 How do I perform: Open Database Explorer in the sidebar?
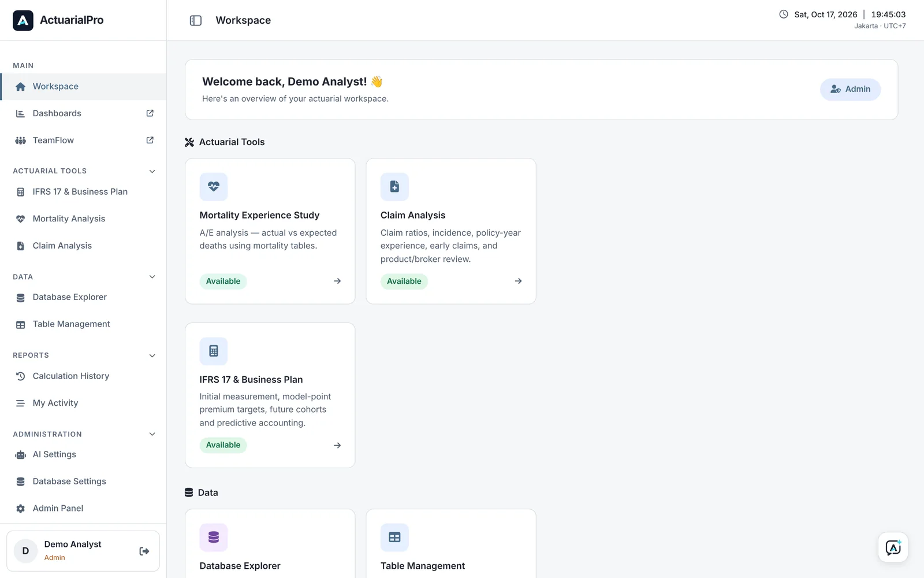point(83,297)
